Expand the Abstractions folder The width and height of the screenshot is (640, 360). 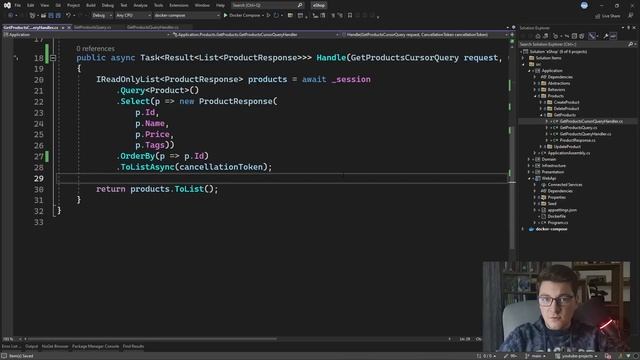[535, 83]
